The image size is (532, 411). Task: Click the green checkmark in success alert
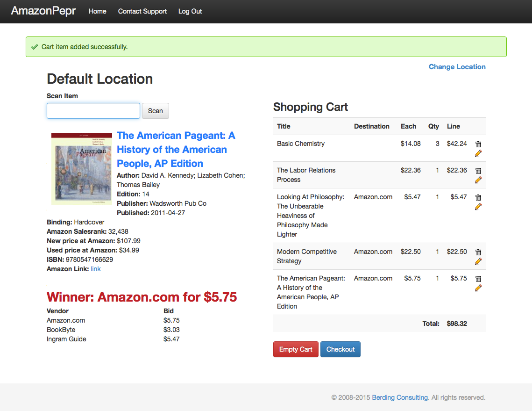(34, 47)
